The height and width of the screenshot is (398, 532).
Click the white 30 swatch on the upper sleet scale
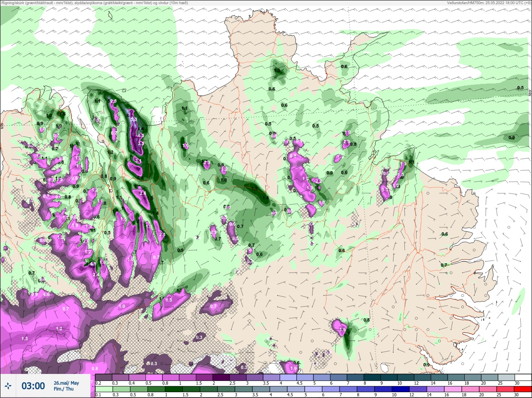523,377
